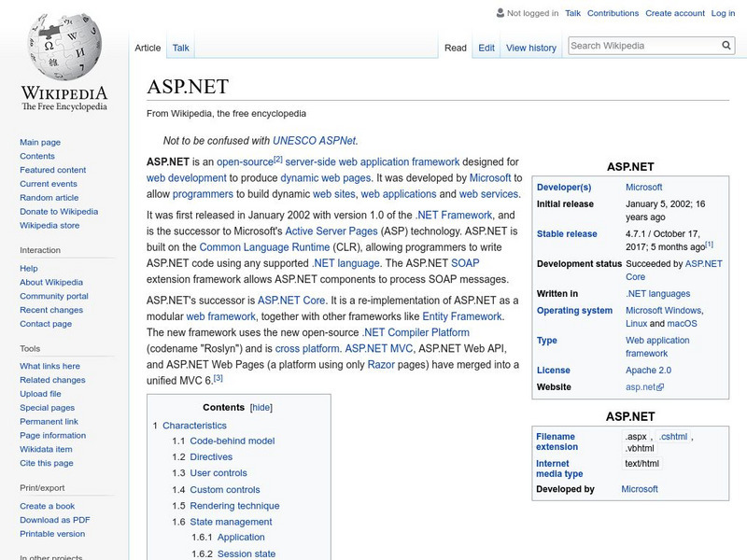Click the Download as PDF link
Screen dimensions: 747x560
(x=55, y=520)
